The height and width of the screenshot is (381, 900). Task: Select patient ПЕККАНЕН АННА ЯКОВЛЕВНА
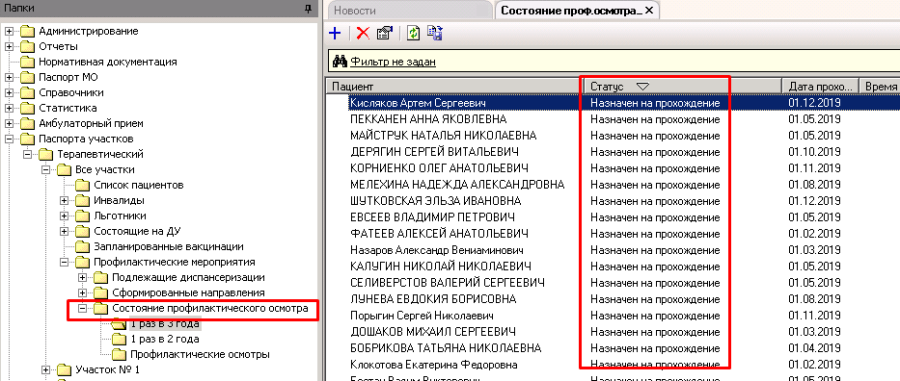428,119
